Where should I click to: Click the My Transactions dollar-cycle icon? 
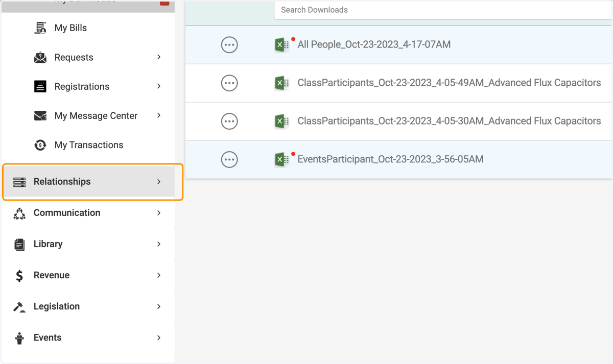40,145
